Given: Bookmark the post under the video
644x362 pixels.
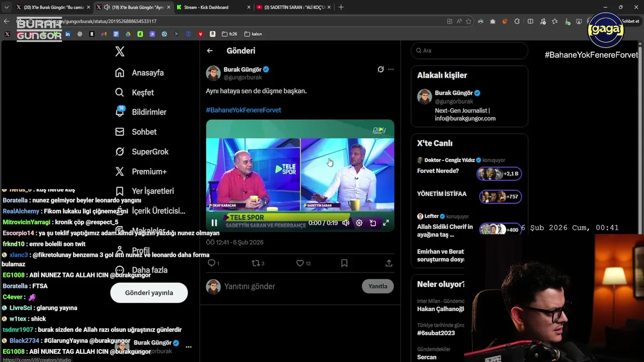Looking at the screenshot, I should 344,263.
